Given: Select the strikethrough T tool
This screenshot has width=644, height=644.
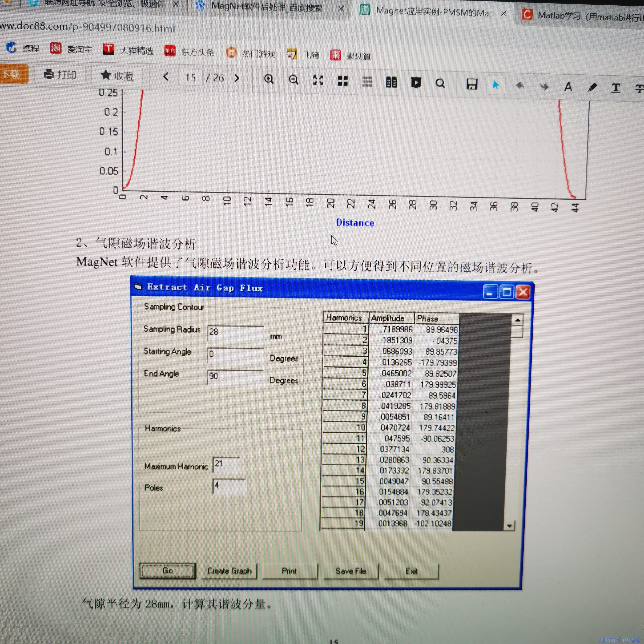Looking at the screenshot, I should tap(639, 89).
